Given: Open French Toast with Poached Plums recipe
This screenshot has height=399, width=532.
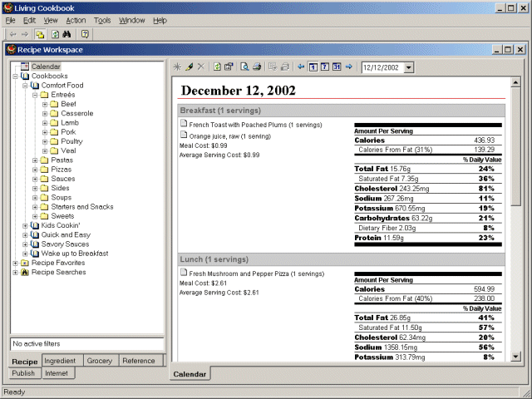Looking at the screenshot, I should click(x=255, y=125).
